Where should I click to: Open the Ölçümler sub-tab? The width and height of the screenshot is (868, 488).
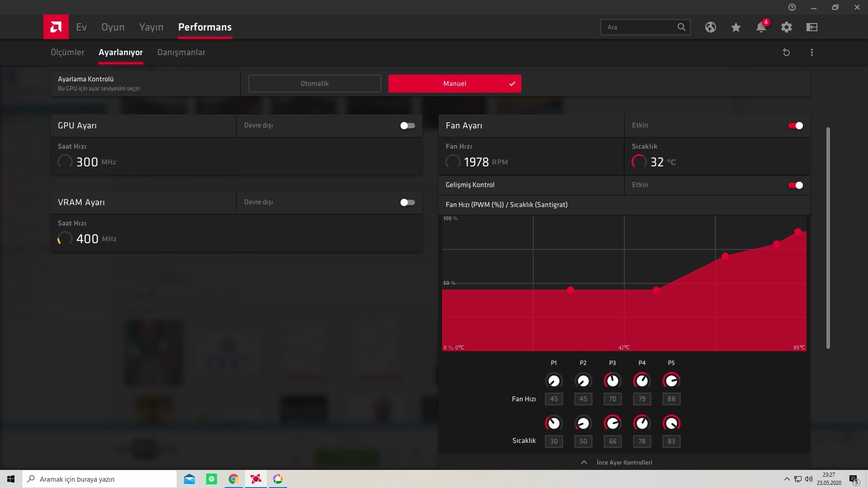point(67,52)
